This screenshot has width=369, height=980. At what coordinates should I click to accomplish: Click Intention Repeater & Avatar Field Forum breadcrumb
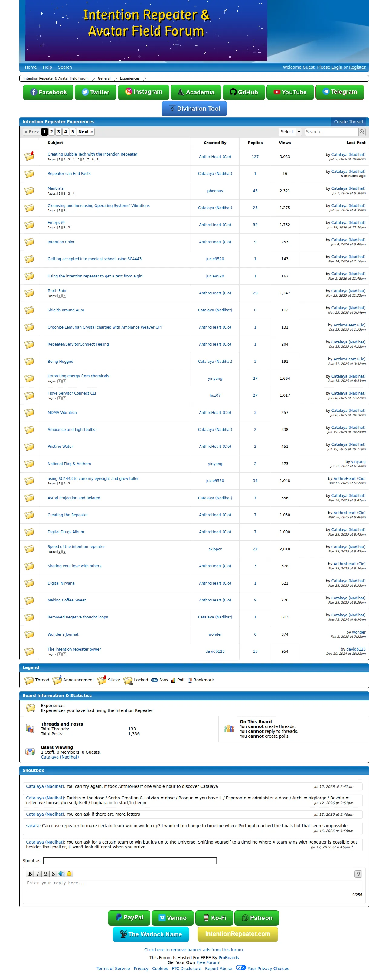(x=56, y=78)
